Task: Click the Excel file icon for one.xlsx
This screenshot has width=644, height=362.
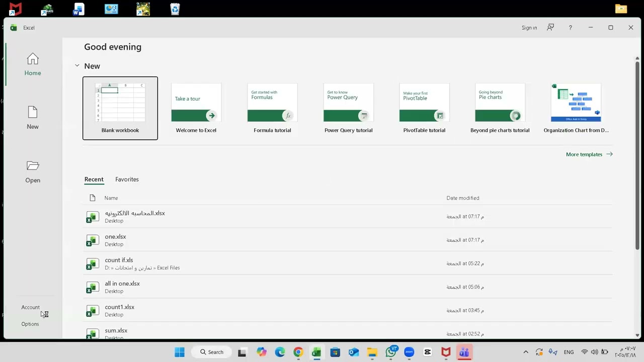Action: (93, 240)
